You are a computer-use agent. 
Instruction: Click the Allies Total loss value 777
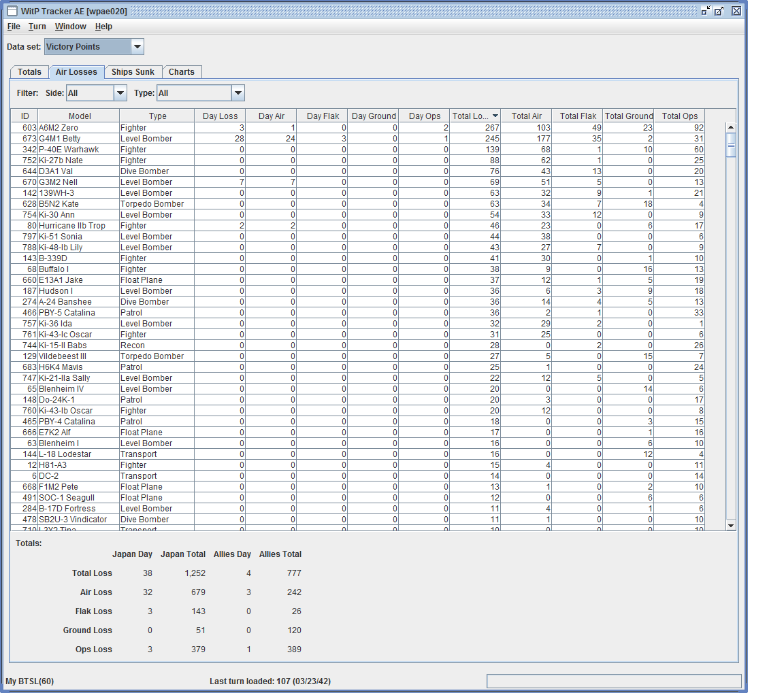(x=294, y=573)
